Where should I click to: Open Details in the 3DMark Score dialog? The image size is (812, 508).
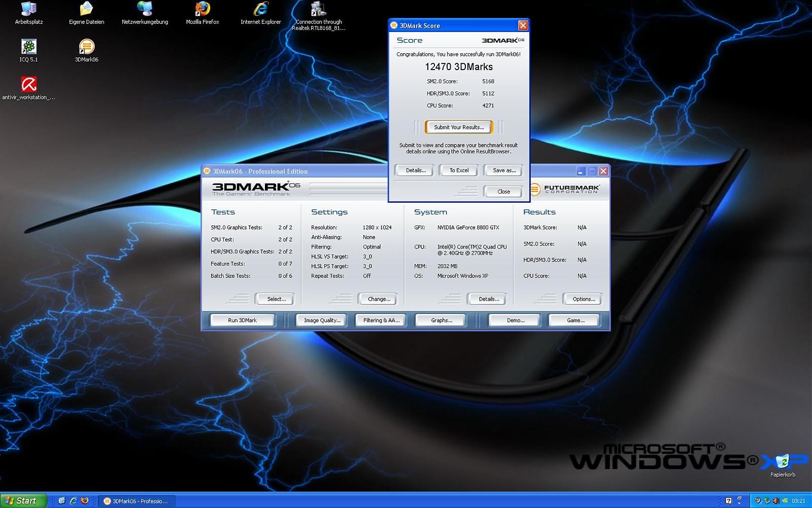pyautogui.click(x=416, y=170)
